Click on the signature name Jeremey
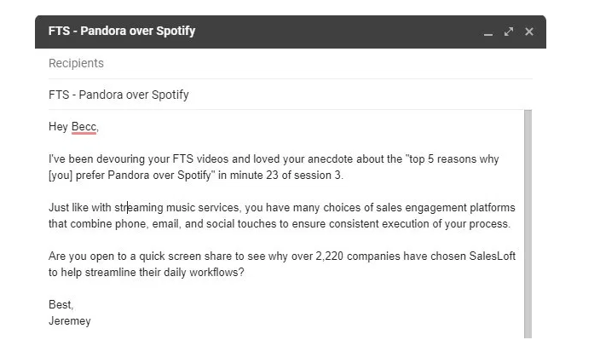600x363 pixels. tap(70, 321)
